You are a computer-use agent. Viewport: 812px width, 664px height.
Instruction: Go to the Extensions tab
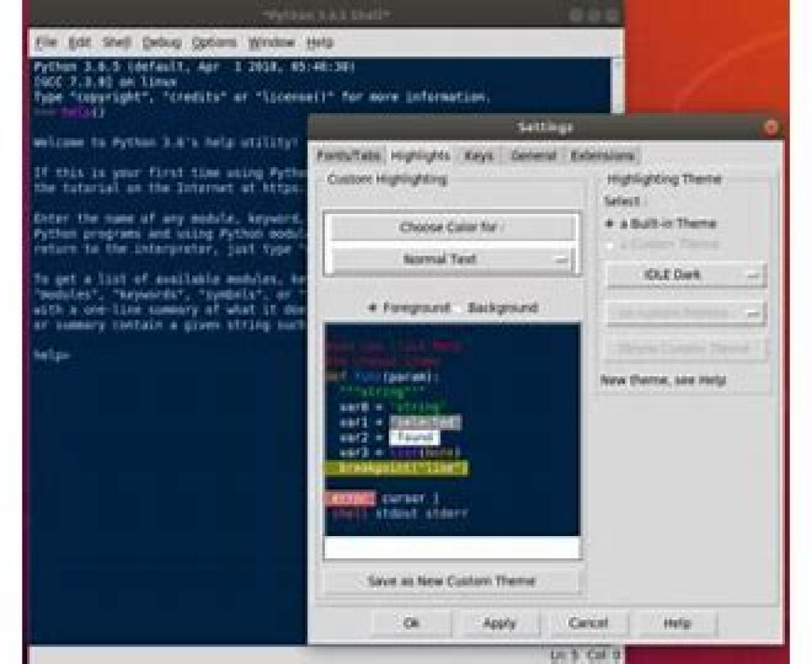(602, 156)
